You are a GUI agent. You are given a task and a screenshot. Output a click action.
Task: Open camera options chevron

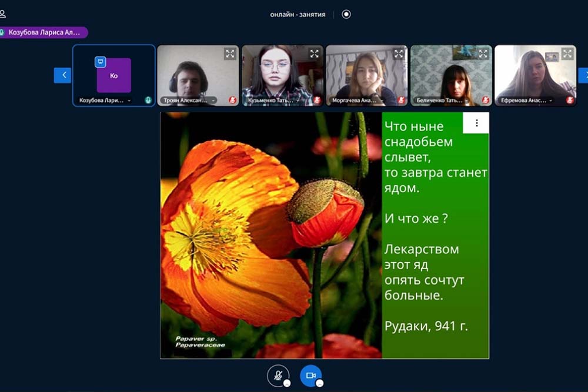tap(320, 383)
